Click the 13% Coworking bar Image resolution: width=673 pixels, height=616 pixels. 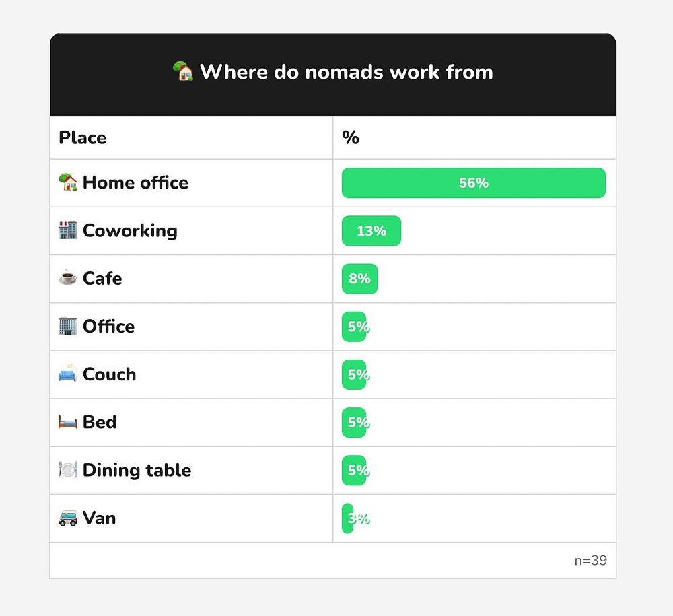371,231
